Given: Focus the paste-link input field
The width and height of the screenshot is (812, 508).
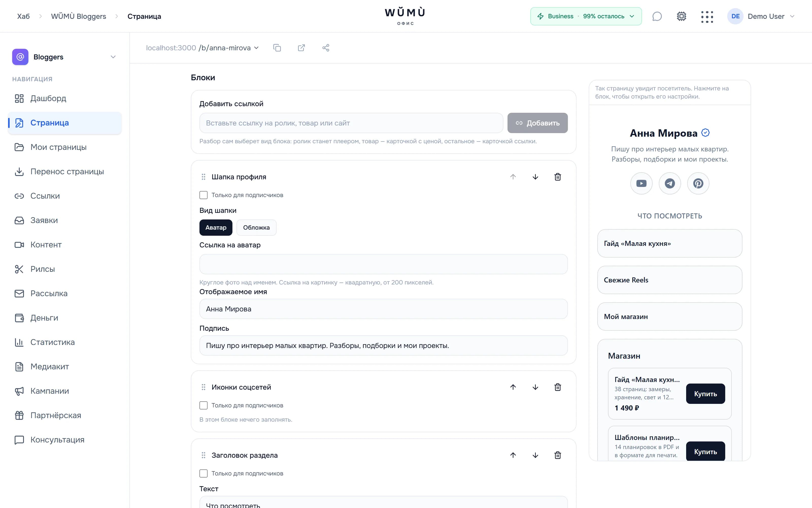Looking at the screenshot, I should [351, 123].
